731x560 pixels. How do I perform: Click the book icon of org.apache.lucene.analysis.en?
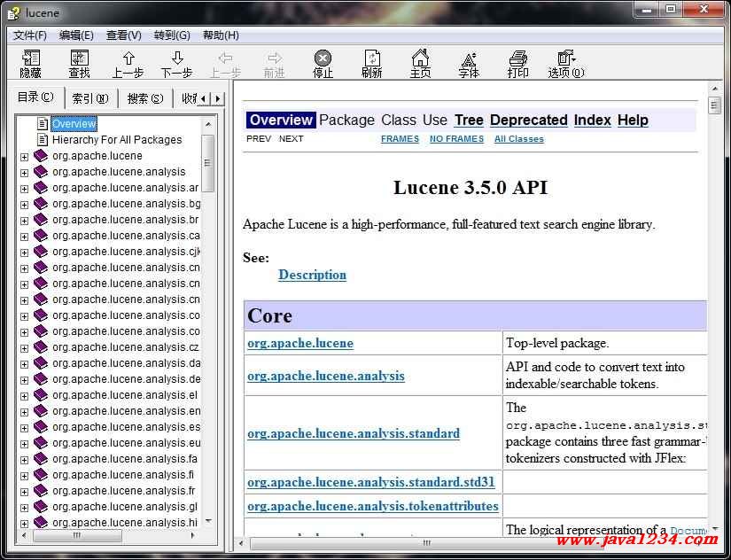point(41,411)
